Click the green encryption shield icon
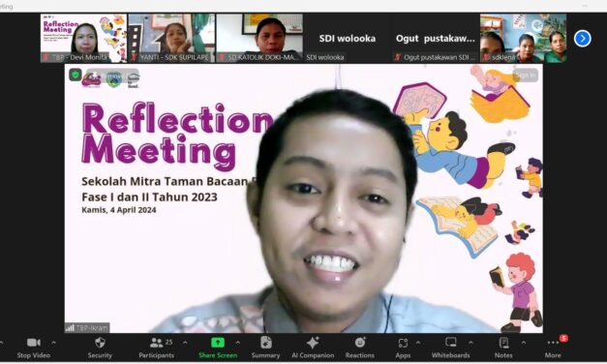Screen dimensions: 607x364 [x=76, y=75]
